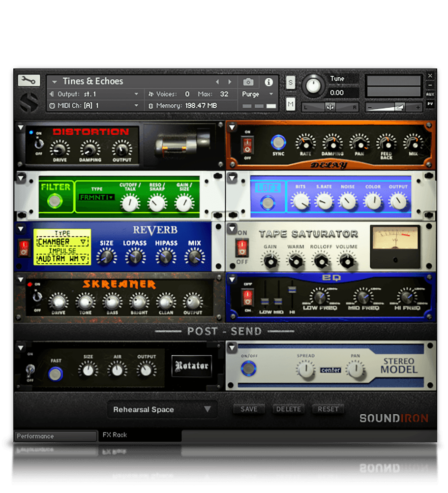Open the Delay module menu triangle

[x=232, y=127]
